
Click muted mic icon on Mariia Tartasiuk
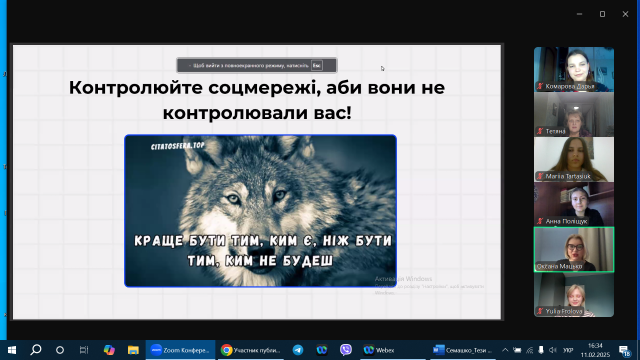[540, 176]
